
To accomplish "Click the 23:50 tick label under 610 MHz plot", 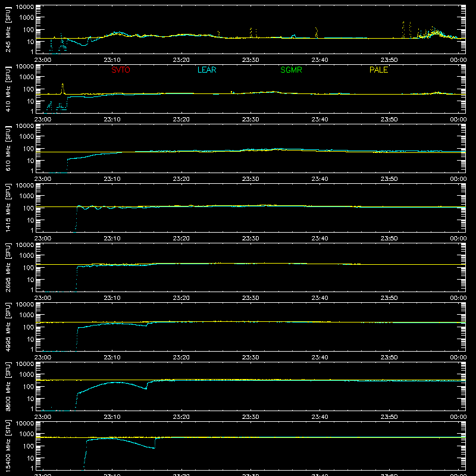I will click(x=389, y=179).
